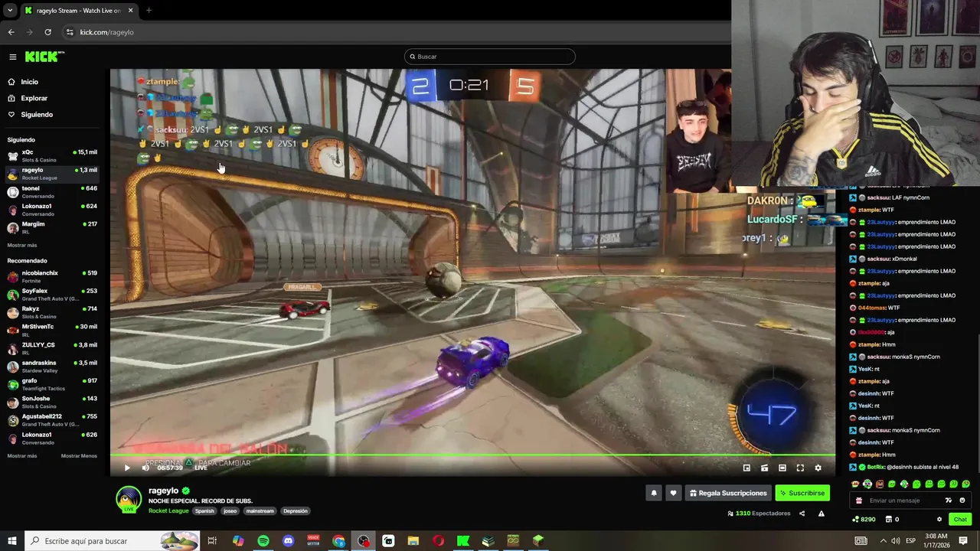The width and height of the screenshot is (980, 551).
Task: Go back in browser
Action: coord(11,32)
